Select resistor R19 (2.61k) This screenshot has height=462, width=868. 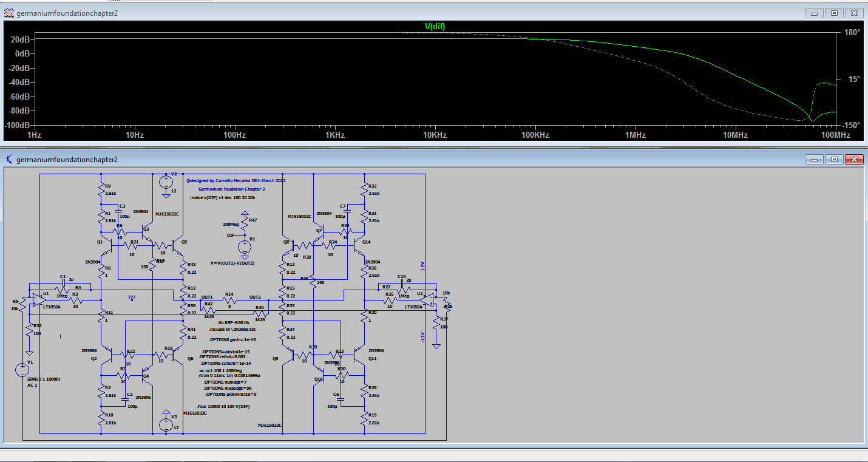[x=365, y=418]
